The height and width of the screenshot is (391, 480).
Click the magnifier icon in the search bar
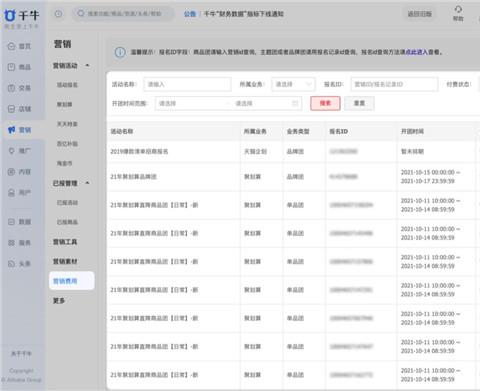coord(80,14)
